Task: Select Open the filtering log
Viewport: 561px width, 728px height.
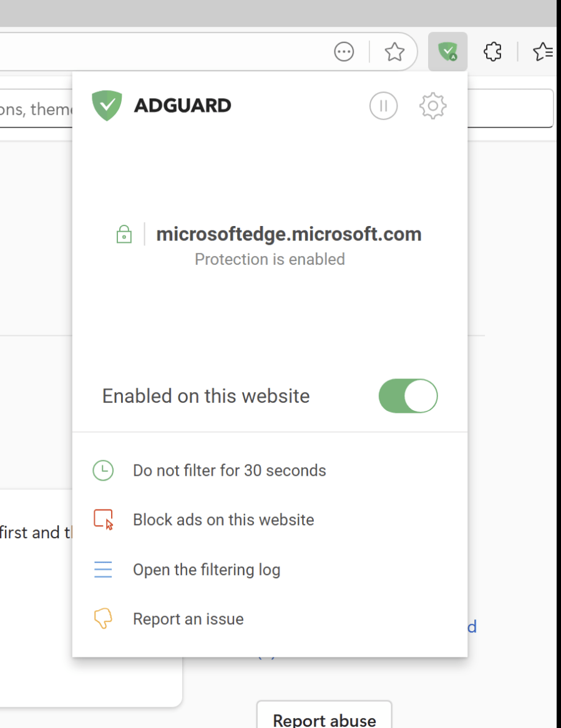Action: (207, 569)
